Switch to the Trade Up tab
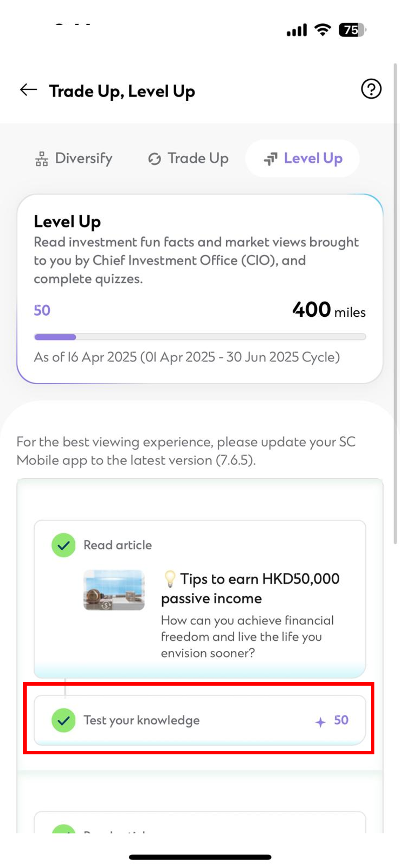Image resolution: width=400 pixels, height=868 pixels. [188, 159]
